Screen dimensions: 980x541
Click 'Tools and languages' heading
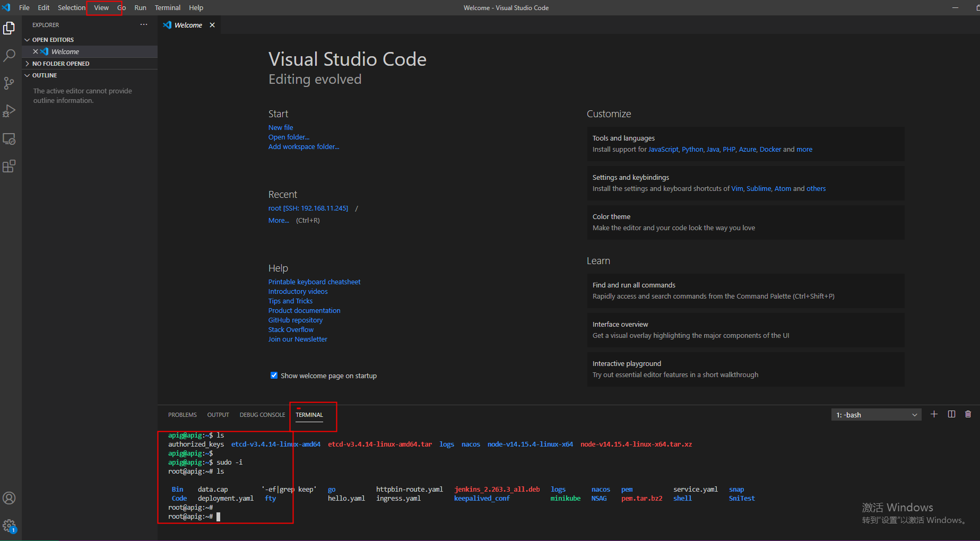(x=623, y=138)
